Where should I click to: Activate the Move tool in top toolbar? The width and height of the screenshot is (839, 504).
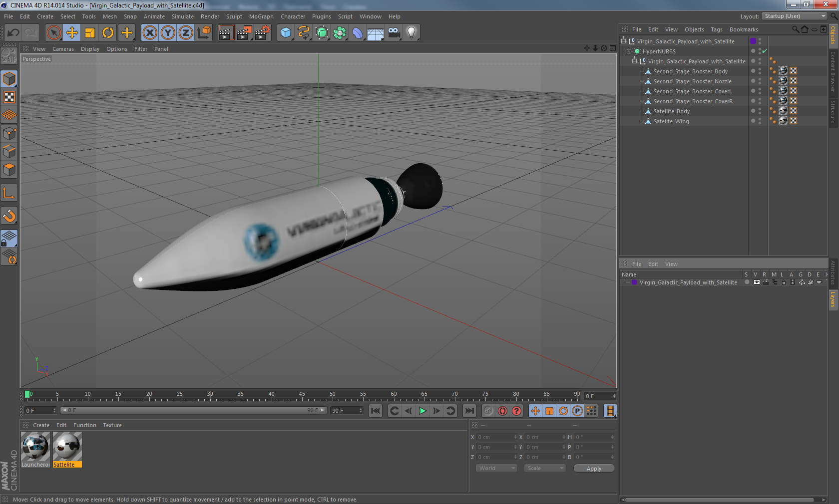[72, 33]
